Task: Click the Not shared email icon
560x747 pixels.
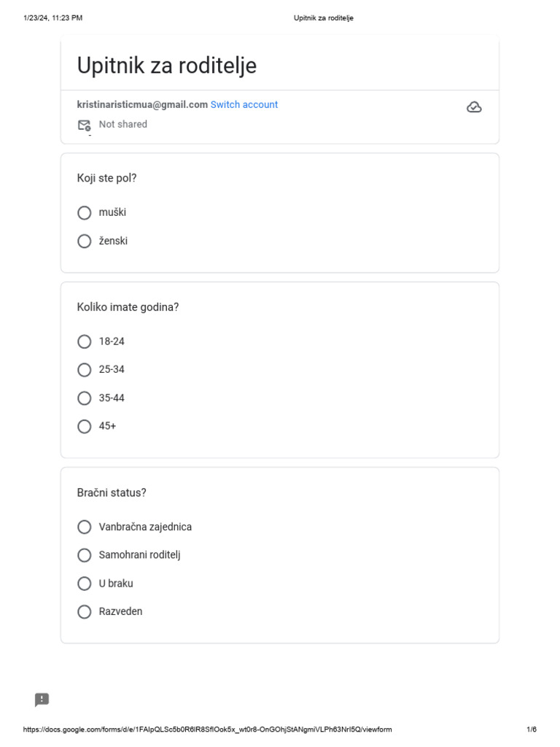Action: 84,125
